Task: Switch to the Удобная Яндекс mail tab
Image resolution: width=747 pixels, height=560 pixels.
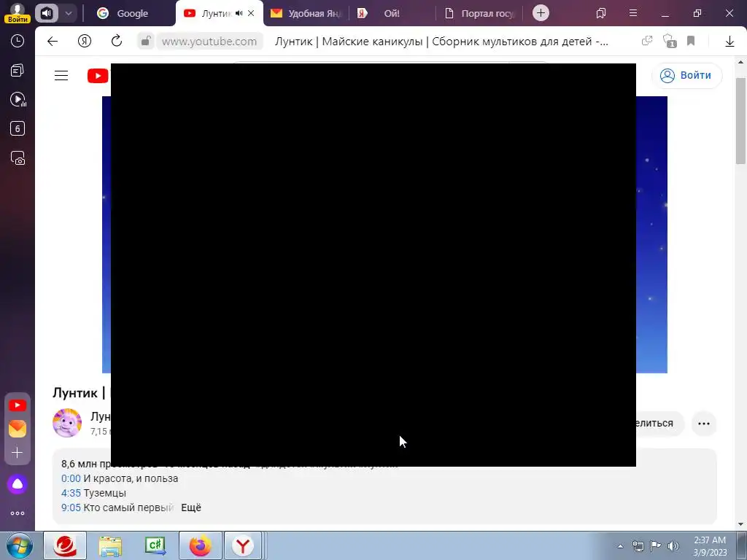Action: pyautogui.click(x=306, y=13)
